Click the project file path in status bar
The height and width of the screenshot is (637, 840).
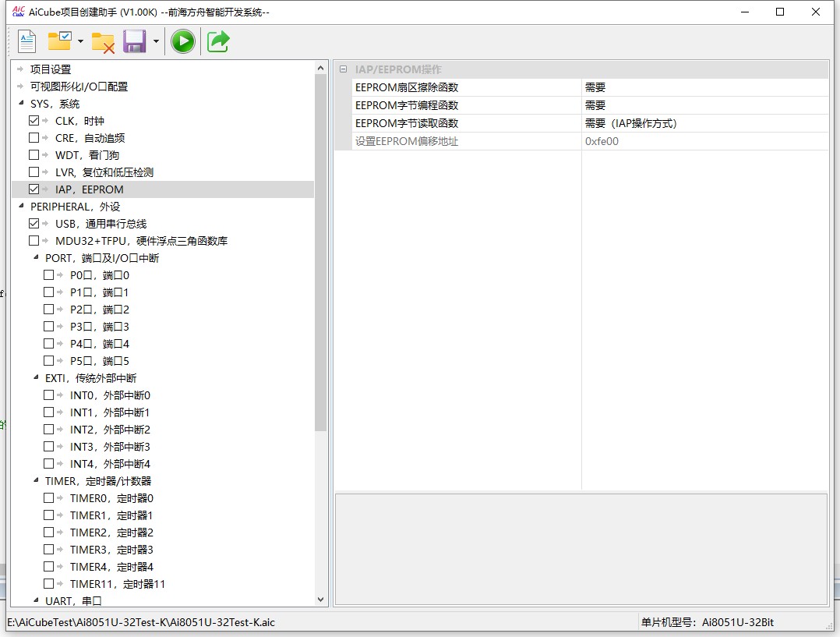tap(141, 622)
